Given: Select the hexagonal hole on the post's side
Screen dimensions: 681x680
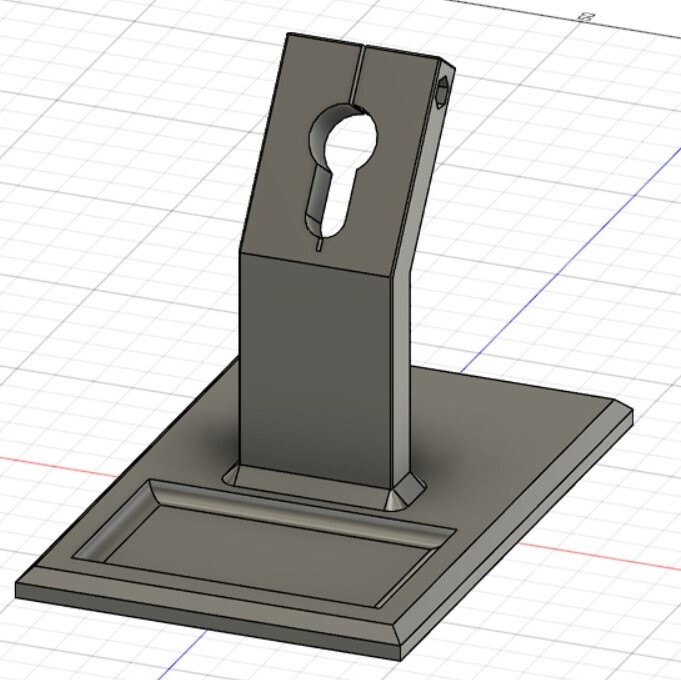Looking at the screenshot, I should pos(443,92).
